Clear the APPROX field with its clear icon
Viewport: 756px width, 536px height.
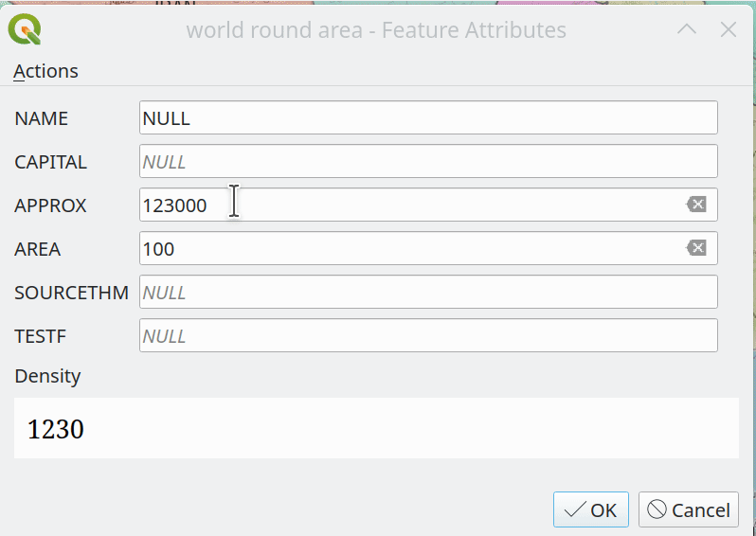(696, 205)
